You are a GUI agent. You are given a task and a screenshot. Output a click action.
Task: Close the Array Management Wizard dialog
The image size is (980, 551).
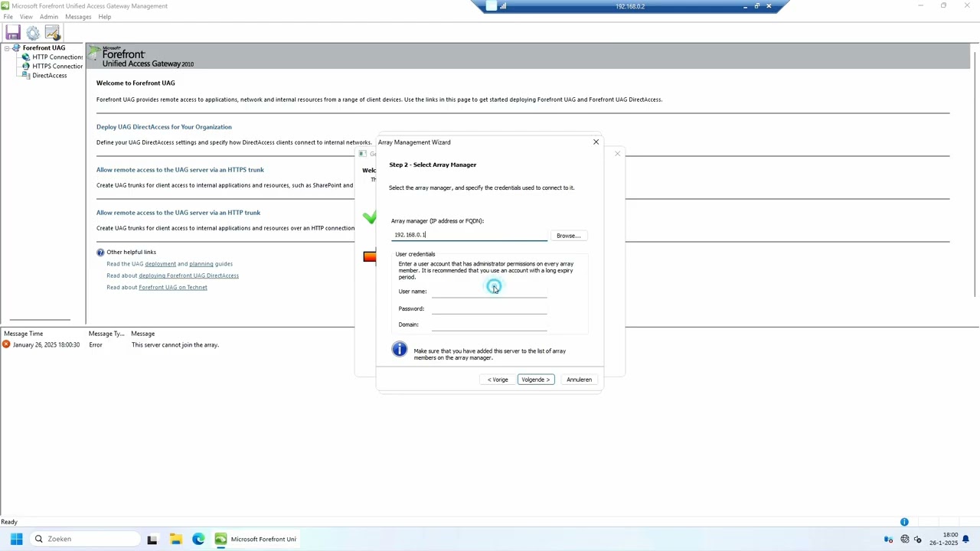click(x=596, y=142)
